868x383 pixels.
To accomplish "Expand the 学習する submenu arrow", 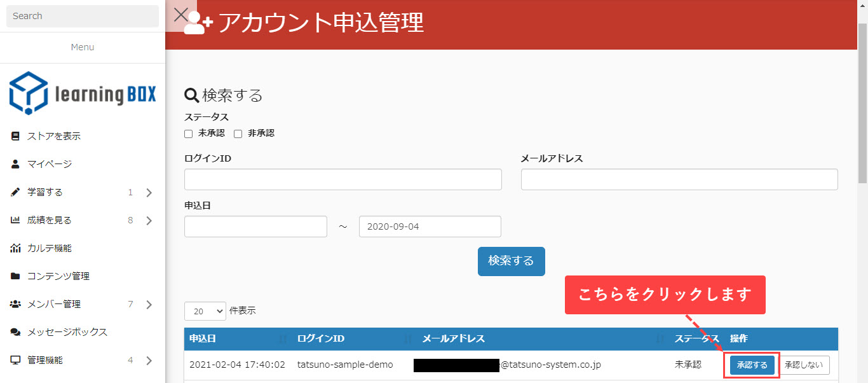I will [149, 193].
